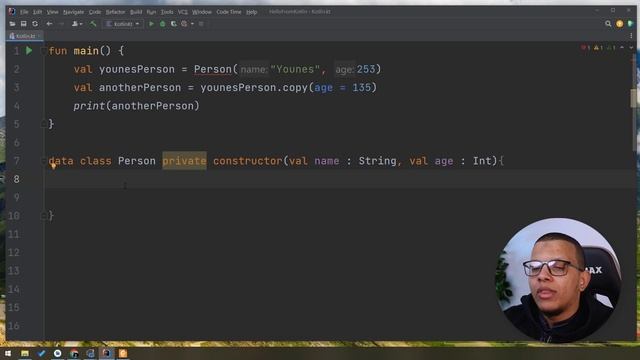Navigate forward with the right arrow icon

61,24
